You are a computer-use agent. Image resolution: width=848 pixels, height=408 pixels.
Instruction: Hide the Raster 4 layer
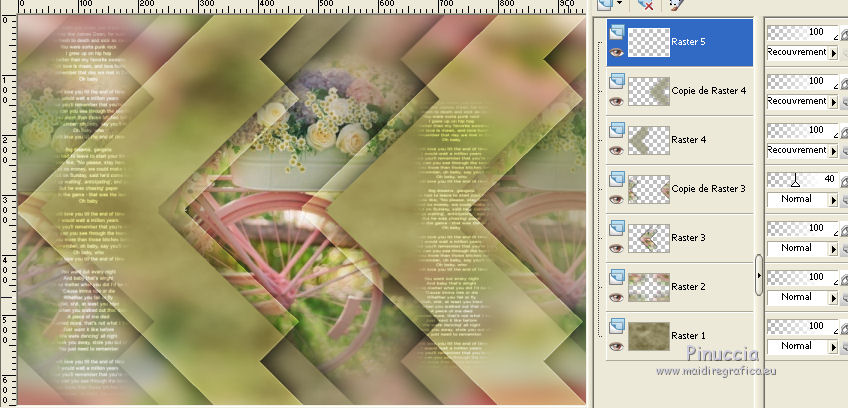[617, 150]
